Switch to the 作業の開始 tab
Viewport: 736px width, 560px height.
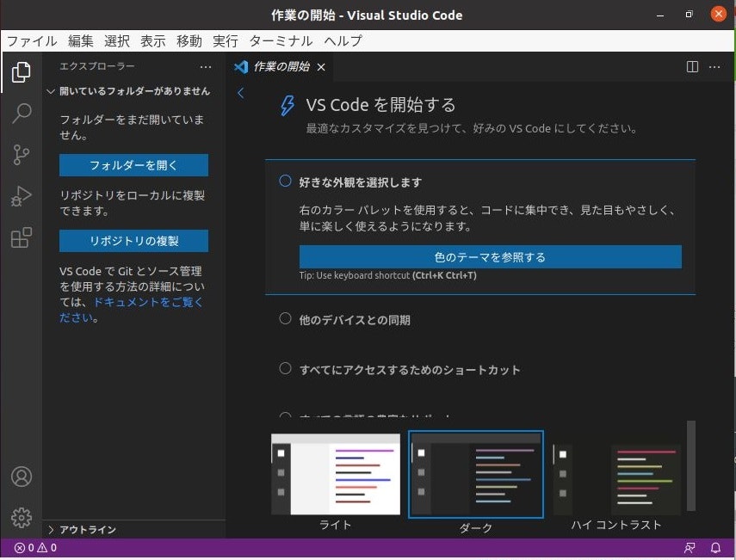[281, 67]
